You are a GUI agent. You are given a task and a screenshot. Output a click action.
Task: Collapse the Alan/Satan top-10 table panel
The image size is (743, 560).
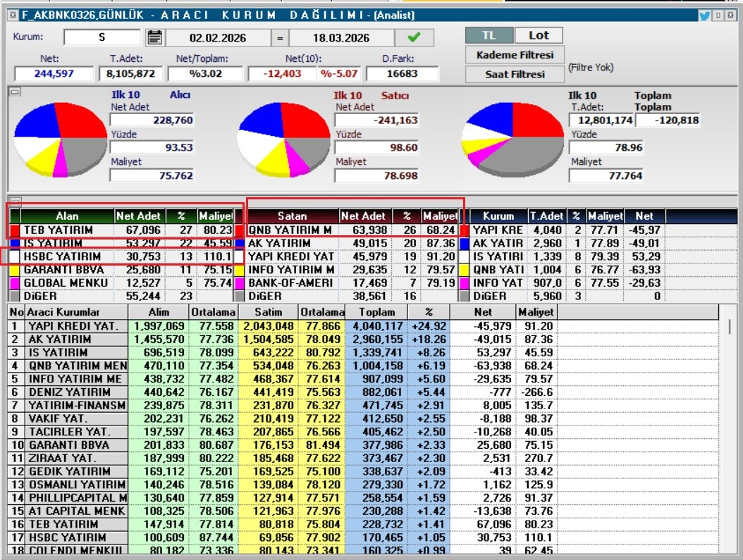pyautogui.click(x=14, y=201)
